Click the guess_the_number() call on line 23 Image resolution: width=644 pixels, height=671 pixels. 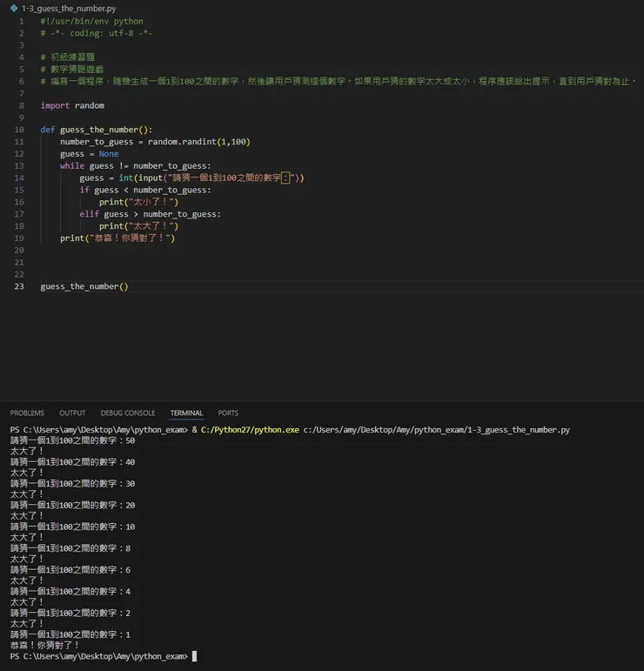point(84,286)
